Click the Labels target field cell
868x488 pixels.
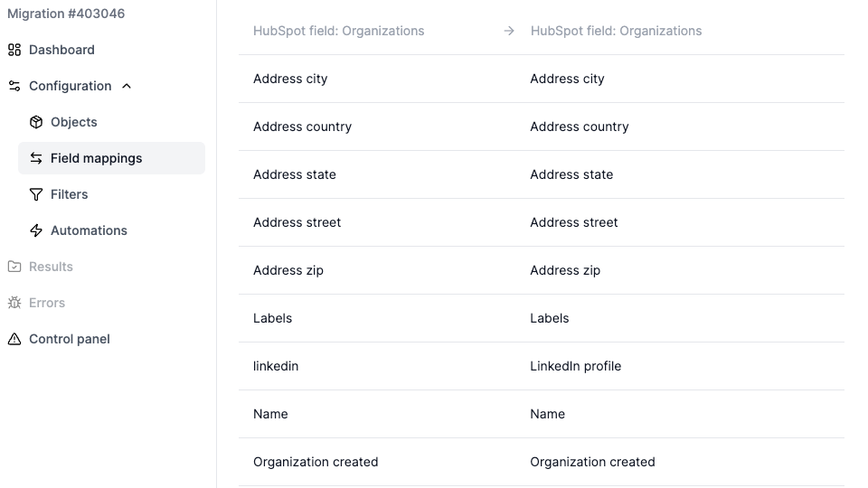click(x=550, y=318)
